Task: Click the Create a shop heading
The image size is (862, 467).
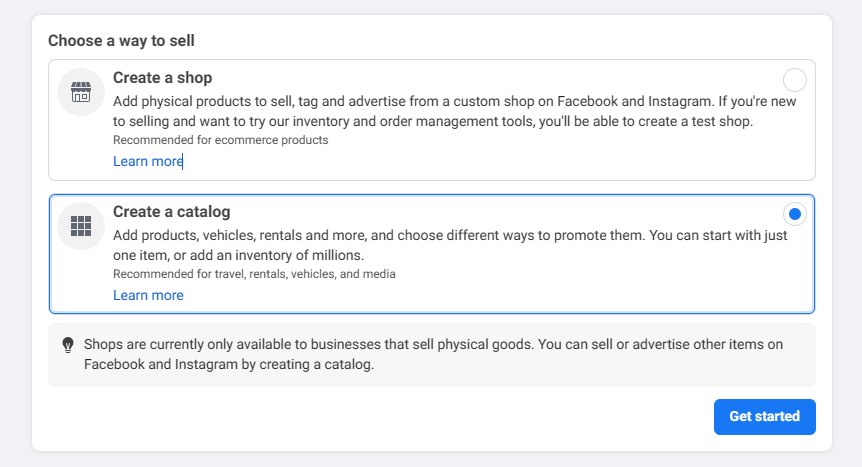Action: (162, 77)
